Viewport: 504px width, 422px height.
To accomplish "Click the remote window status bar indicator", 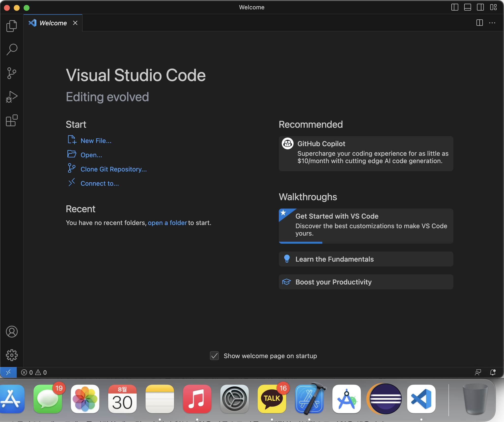I will pyautogui.click(x=8, y=372).
